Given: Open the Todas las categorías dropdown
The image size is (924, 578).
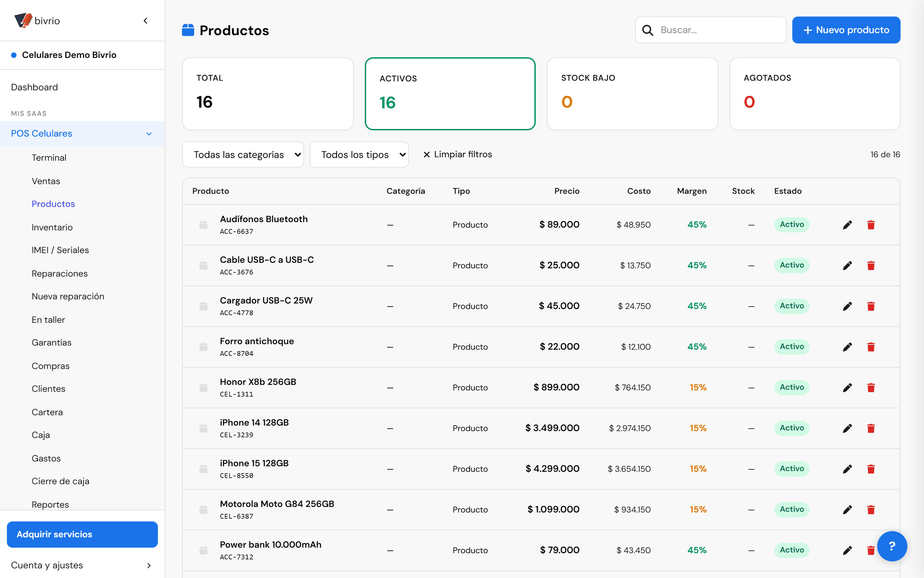Looking at the screenshot, I should (243, 155).
